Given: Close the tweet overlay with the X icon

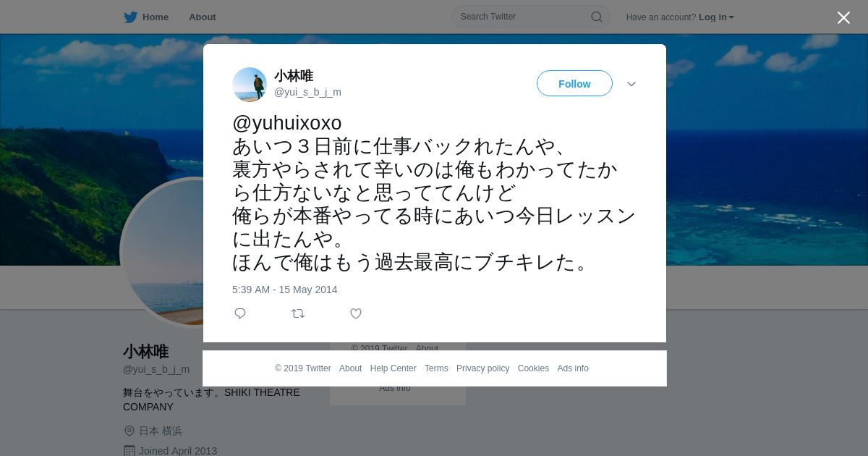Looking at the screenshot, I should (843, 17).
